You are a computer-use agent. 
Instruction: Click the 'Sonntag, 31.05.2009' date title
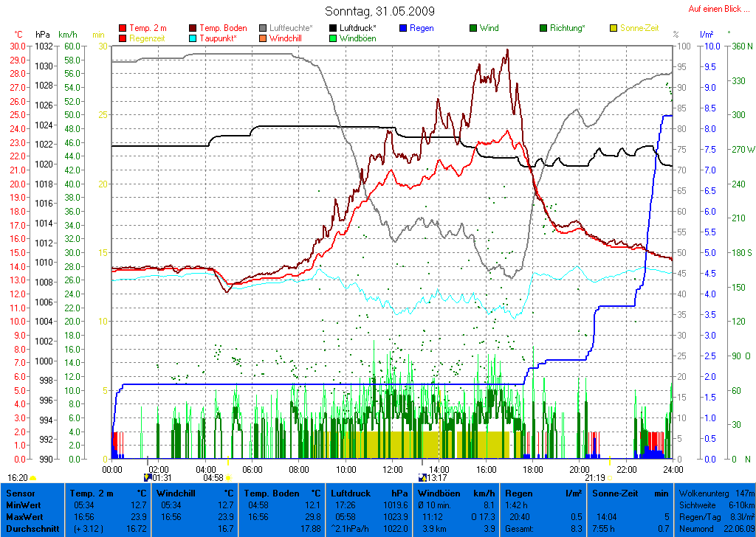(379, 11)
